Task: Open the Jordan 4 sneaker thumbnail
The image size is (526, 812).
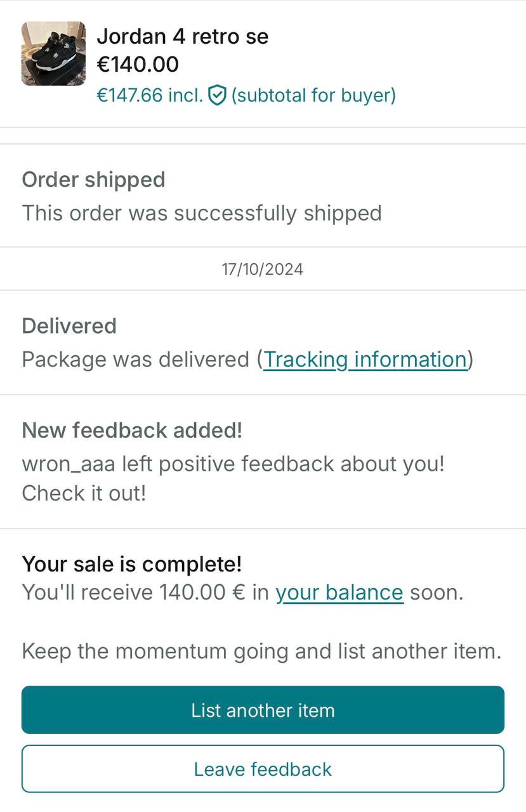Action: [x=53, y=53]
